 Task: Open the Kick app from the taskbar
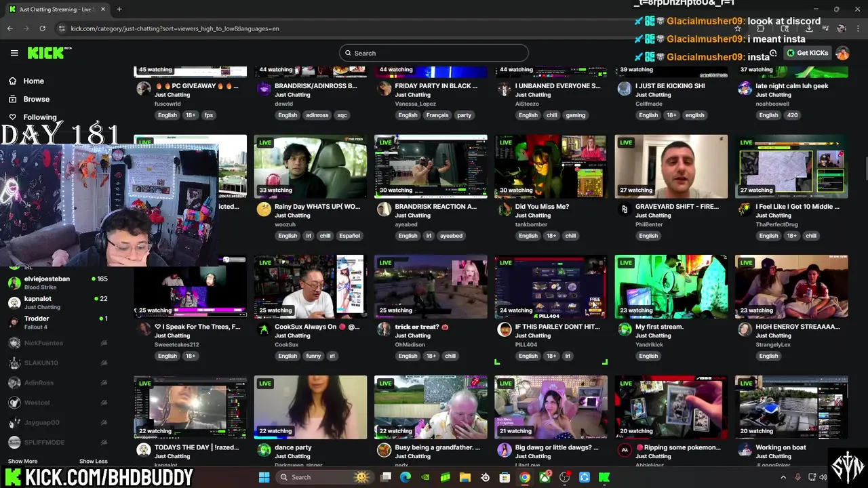coord(604,477)
